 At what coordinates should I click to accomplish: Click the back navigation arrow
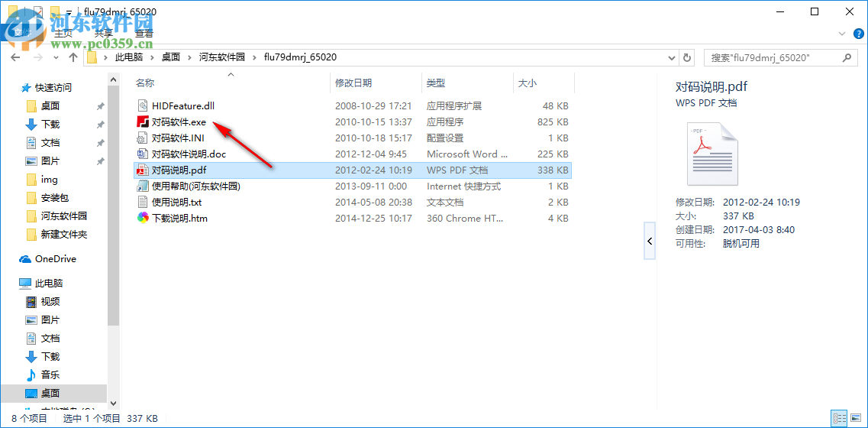coord(15,57)
